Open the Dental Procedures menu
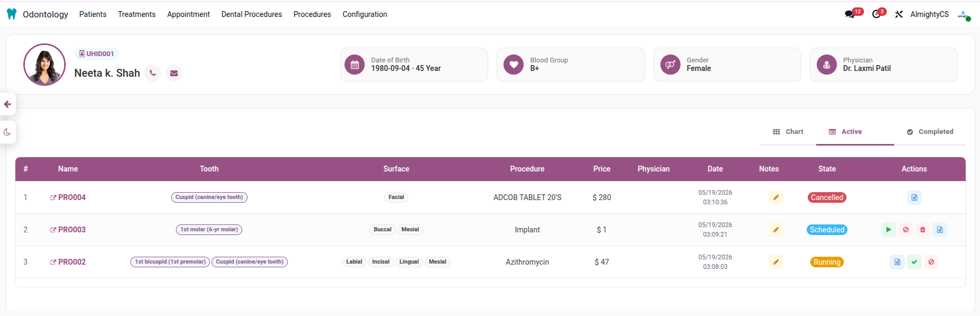 pos(252,14)
